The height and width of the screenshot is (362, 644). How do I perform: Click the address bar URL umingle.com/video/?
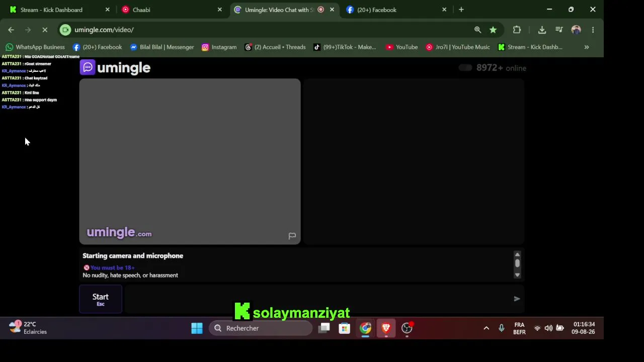(x=104, y=30)
